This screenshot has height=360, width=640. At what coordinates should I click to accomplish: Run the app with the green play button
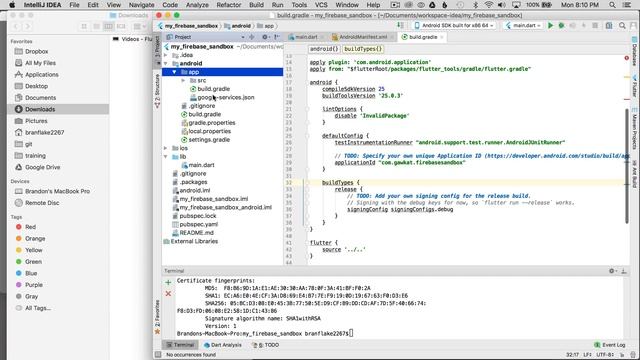point(550,25)
